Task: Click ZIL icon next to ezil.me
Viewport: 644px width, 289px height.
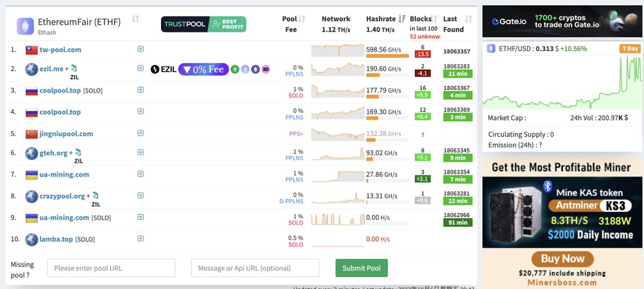Action: click(74, 69)
